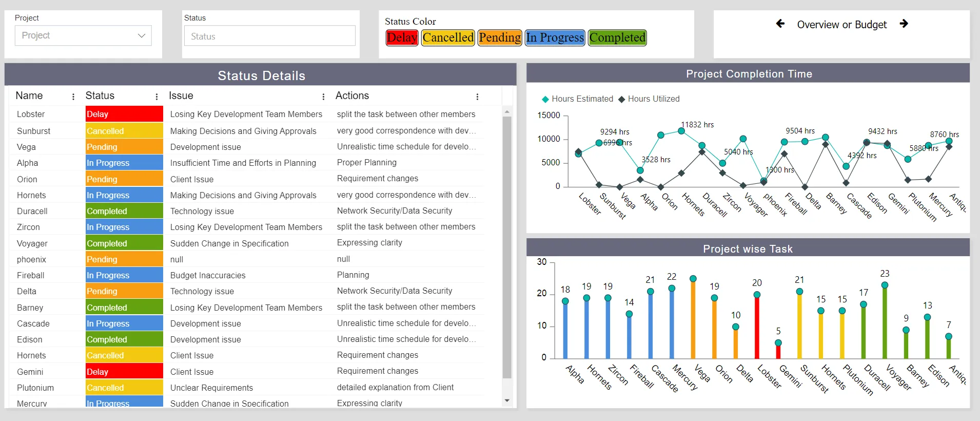The width and height of the screenshot is (980, 421).
Task: Expand the Project dropdown
Action: pyautogui.click(x=83, y=35)
